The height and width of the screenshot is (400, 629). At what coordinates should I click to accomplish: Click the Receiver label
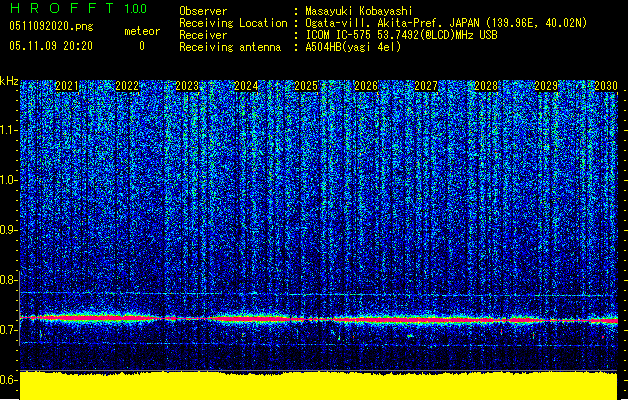(203, 35)
